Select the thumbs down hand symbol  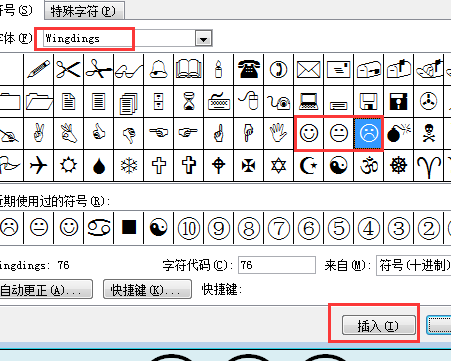coord(129,133)
